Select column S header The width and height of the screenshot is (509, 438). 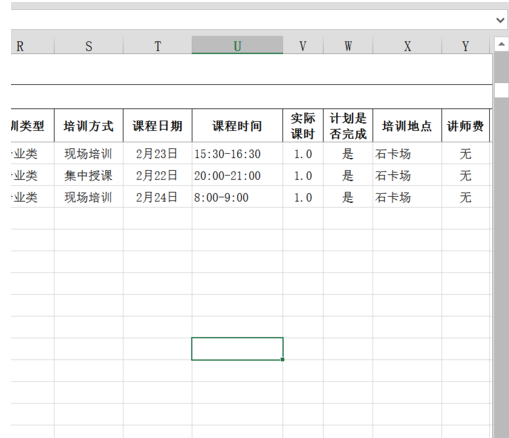89,45
